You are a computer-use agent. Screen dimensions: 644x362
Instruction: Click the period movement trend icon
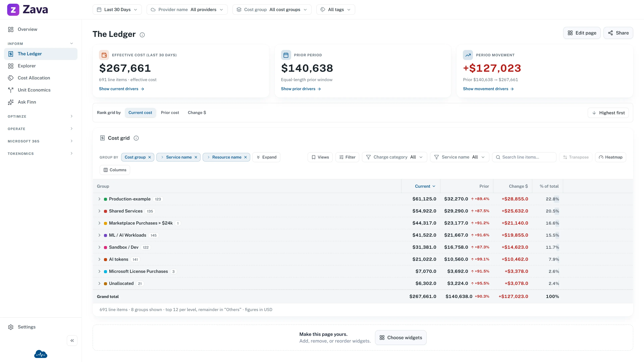(468, 55)
